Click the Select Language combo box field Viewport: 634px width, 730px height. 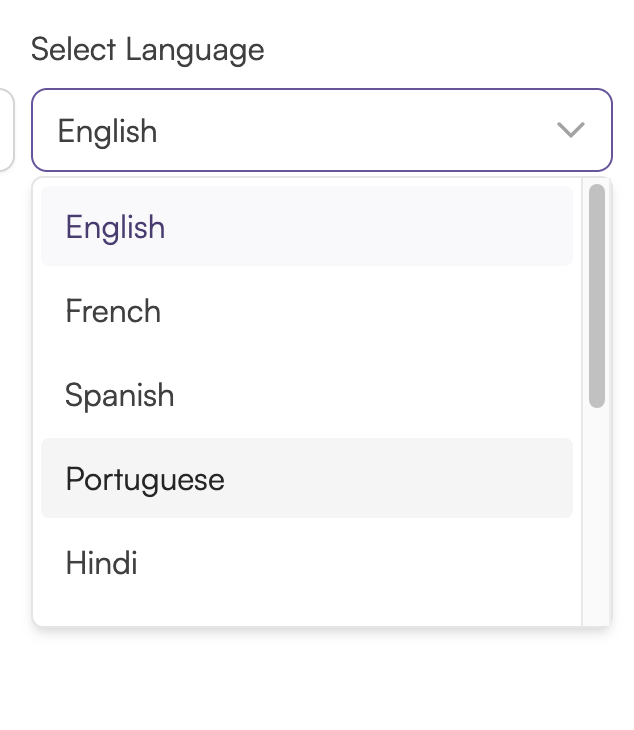click(322, 130)
